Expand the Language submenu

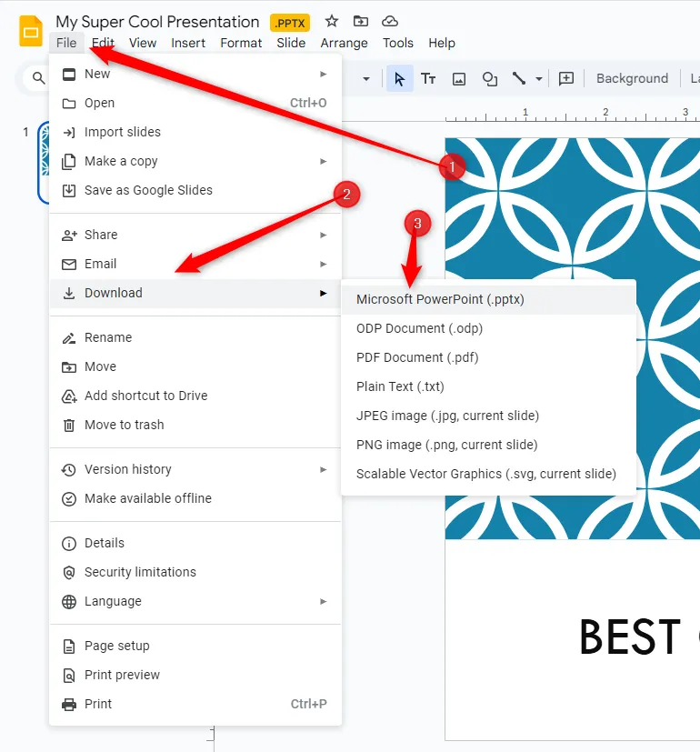coord(195,601)
